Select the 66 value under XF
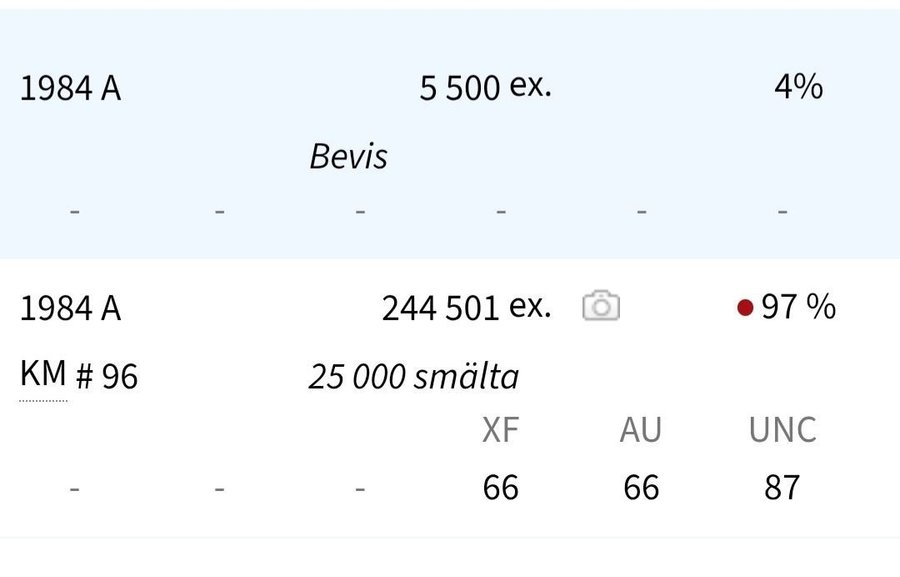900x577 pixels. (500, 487)
